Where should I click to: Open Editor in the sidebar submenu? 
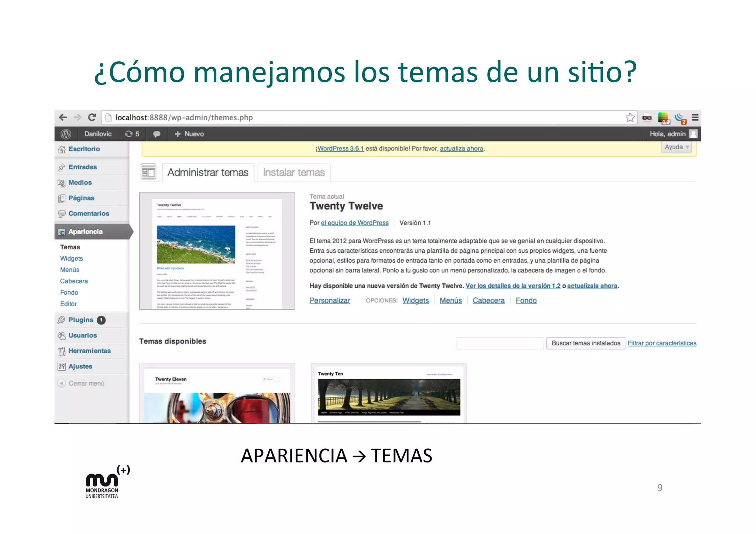coord(69,304)
